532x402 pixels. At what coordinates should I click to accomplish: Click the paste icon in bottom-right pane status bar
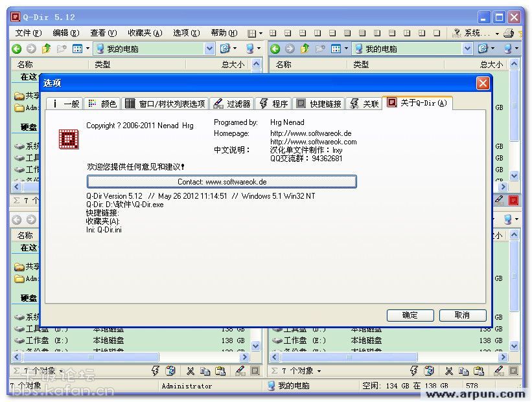[479, 371]
